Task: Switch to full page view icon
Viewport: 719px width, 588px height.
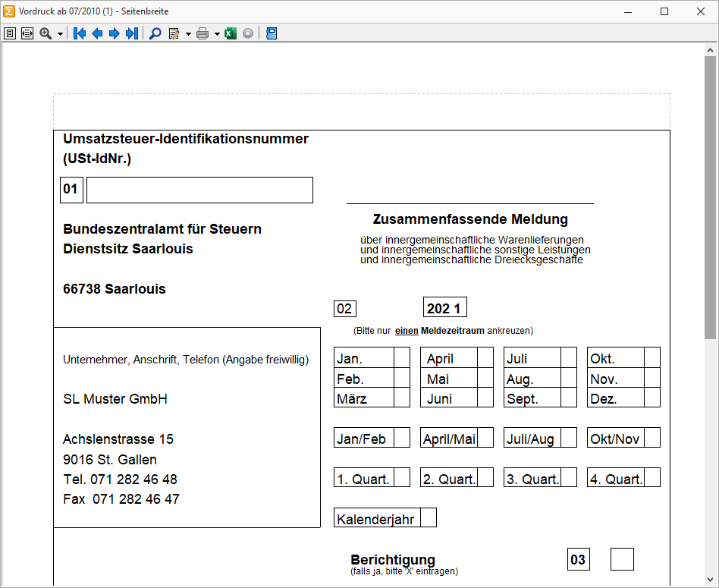Action: (10, 33)
